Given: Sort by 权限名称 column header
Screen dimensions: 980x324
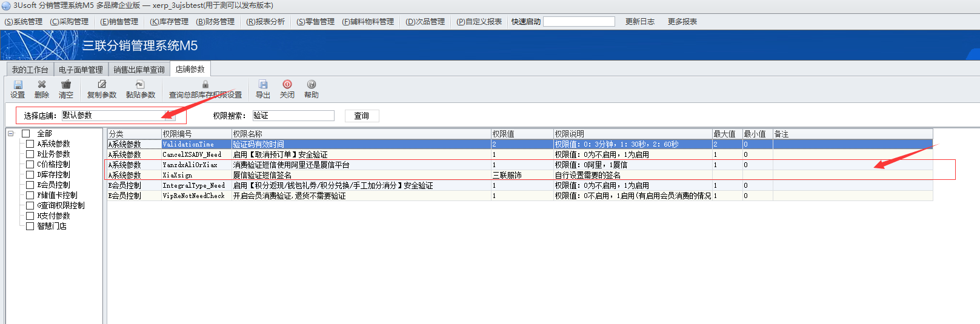Looking at the screenshot, I should [361, 134].
